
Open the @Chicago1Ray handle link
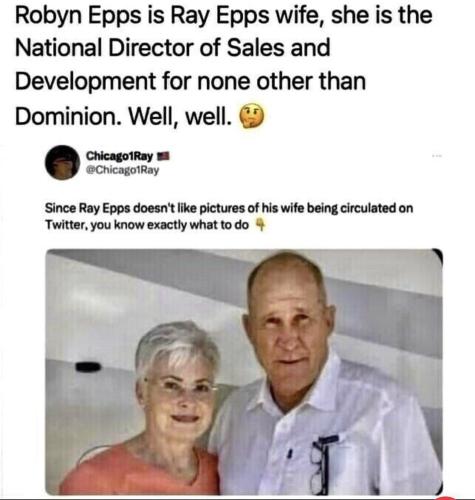pos(122,170)
